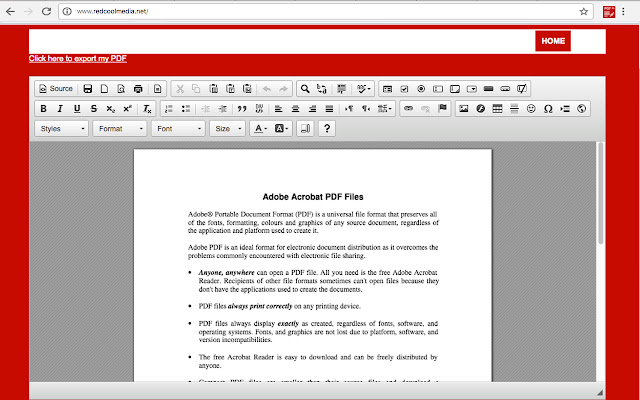
Task: Create a New Page with blank-page icon
Action: tap(104, 89)
